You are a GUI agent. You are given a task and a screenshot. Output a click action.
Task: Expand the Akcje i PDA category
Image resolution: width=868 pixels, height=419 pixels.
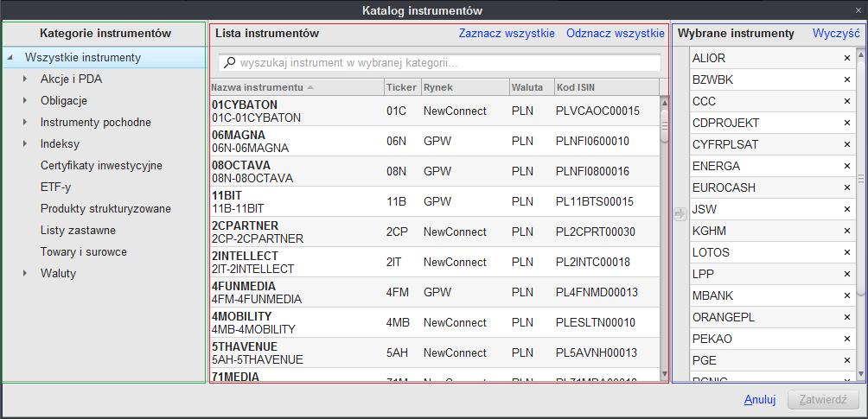tap(25, 79)
